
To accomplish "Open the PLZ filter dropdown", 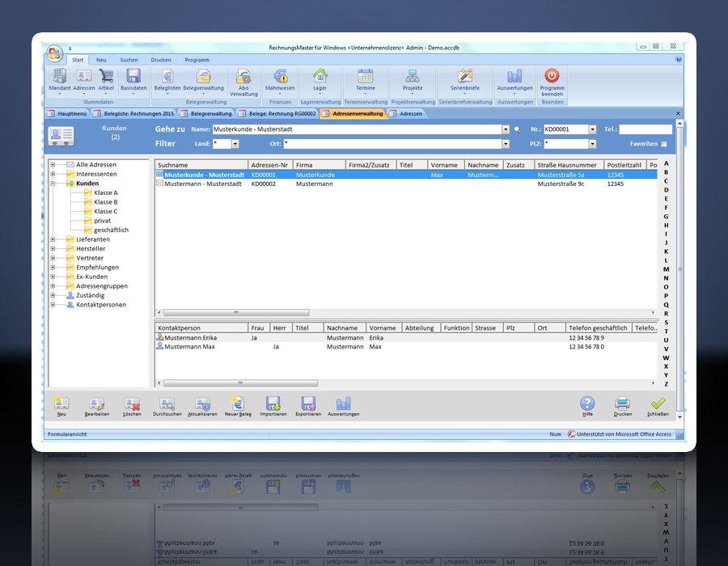I will pos(592,144).
